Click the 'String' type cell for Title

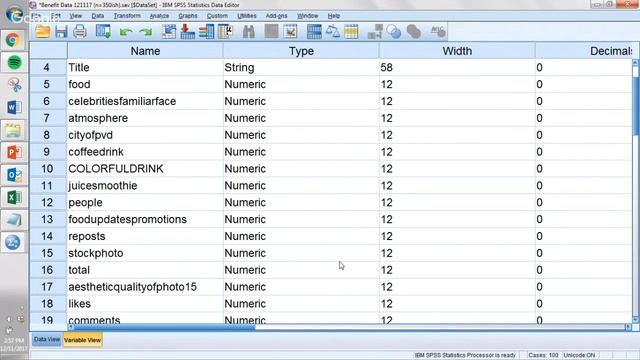tap(301, 67)
